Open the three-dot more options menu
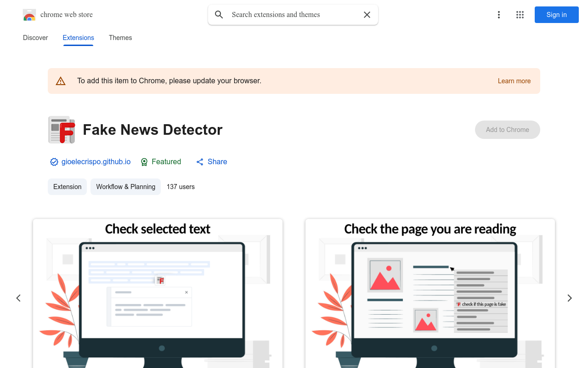Screen dimensions: 588x368 (499, 15)
